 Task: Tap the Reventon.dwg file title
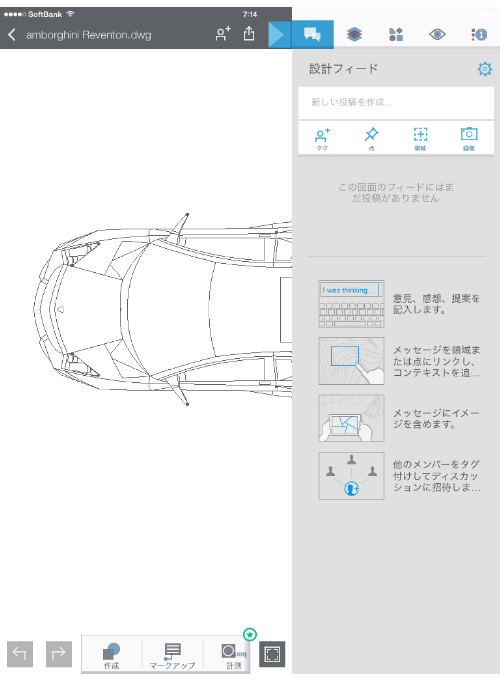(88, 35)
